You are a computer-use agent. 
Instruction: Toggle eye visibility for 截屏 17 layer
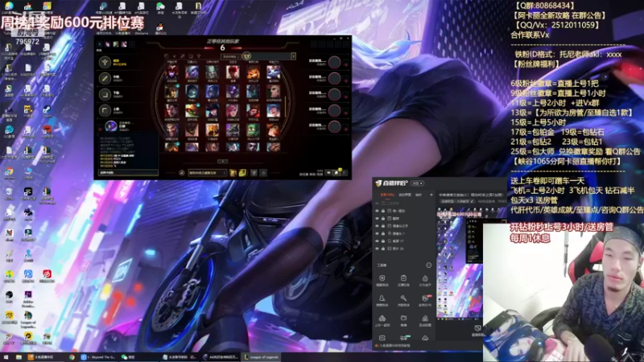377,241
